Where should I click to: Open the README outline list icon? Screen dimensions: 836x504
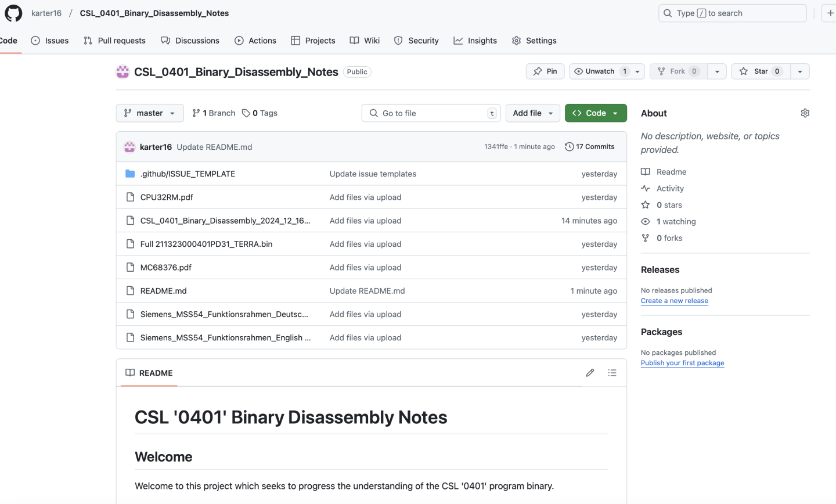coord(612,373)
